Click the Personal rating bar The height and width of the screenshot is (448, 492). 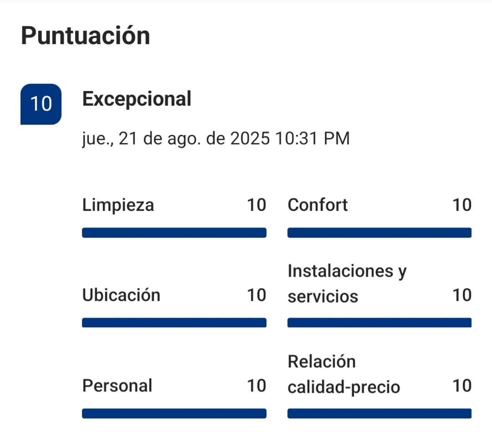pyautogui.click(x=174, y=413)
